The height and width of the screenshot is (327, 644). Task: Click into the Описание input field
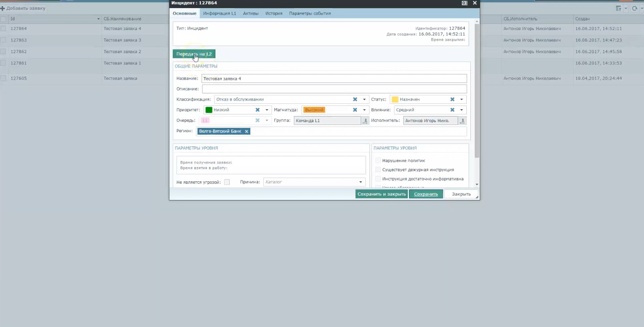[334, 89]
